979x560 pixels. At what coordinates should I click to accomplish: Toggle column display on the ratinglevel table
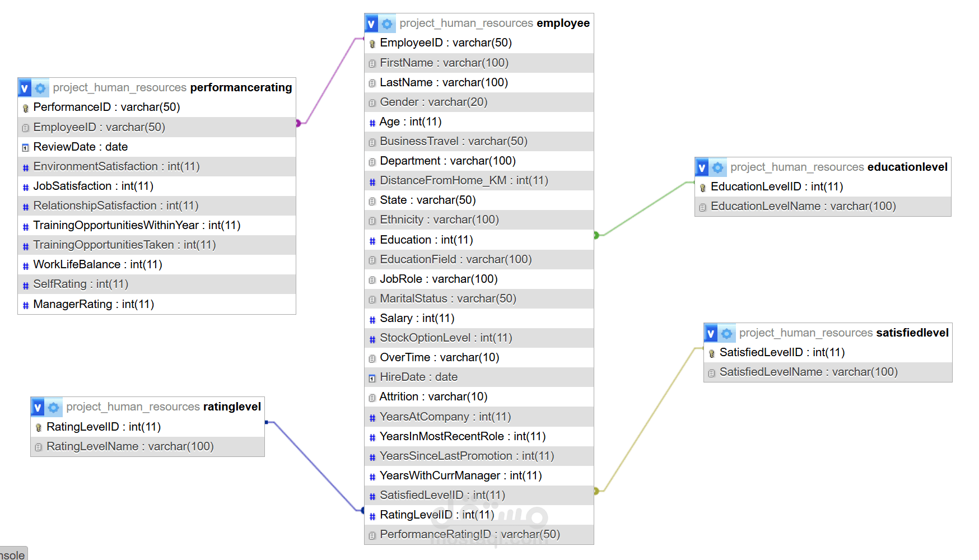(38, 407)
